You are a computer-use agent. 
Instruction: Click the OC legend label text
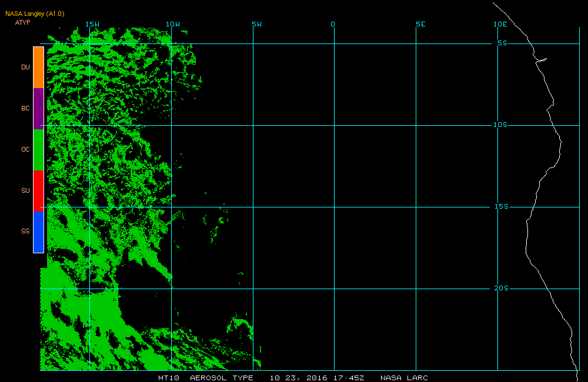(x=25, y=149)
